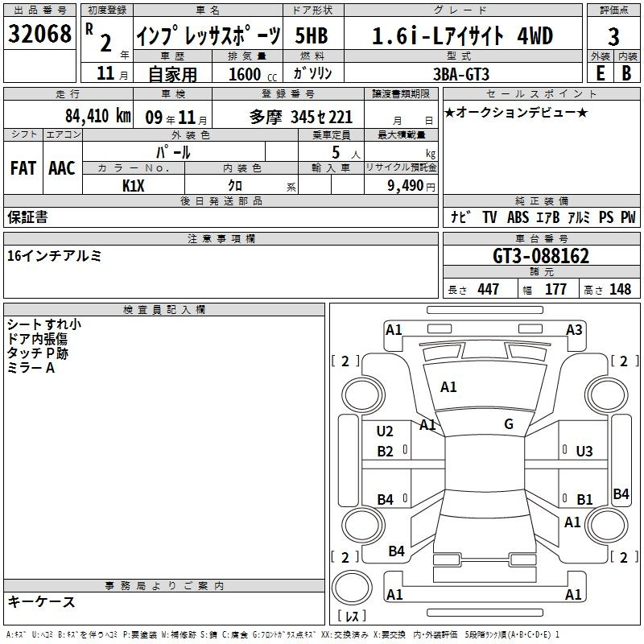
Task: Click the U2 mark on front-left door
Action: pos(385,431)
